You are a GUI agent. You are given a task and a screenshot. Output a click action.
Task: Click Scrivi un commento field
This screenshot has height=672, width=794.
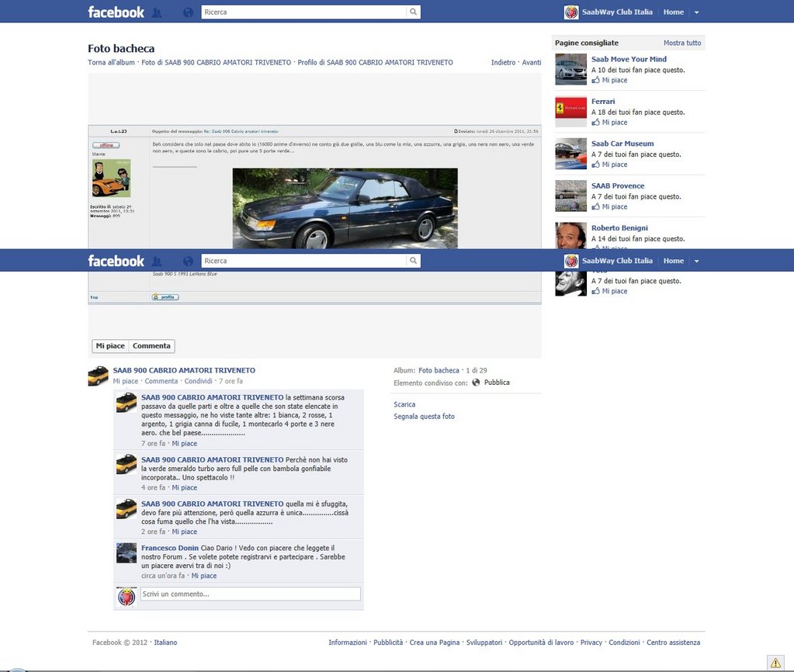[x=250, y=594]
